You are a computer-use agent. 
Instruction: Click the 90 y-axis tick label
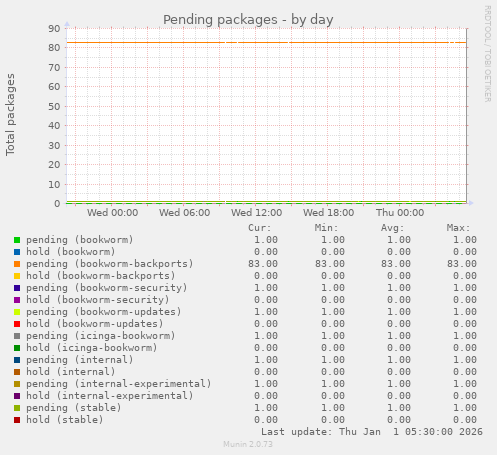coord(54,28)
